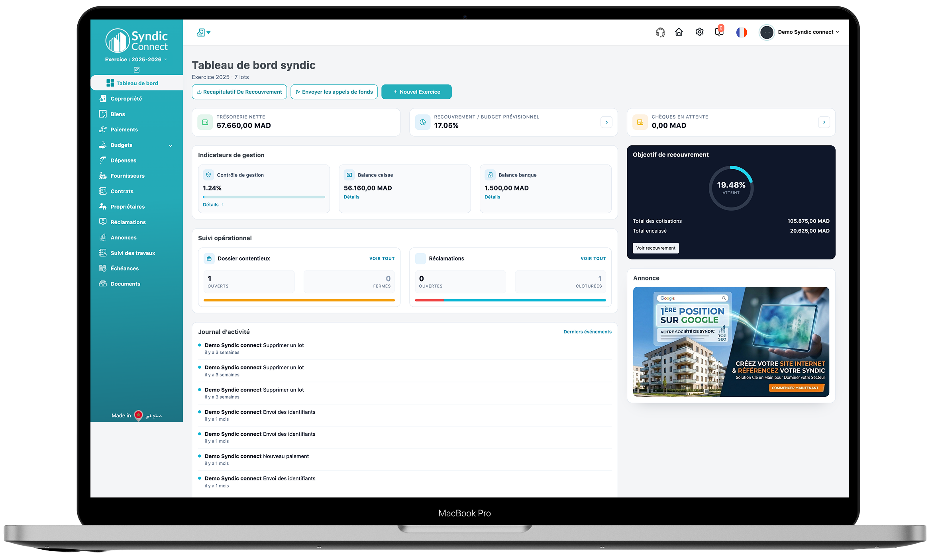Click Envoyer les appels de fonds
The image size is (934, 560).
pos(334,92)
